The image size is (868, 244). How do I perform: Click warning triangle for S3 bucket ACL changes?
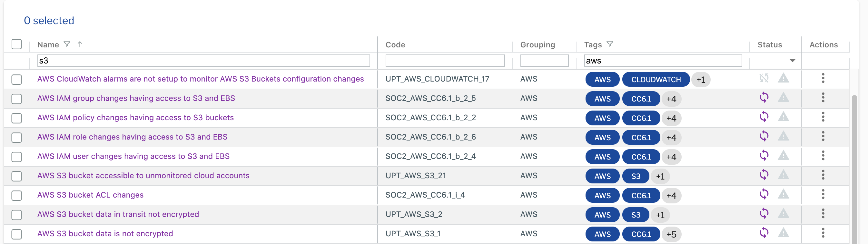pos(784,194)
